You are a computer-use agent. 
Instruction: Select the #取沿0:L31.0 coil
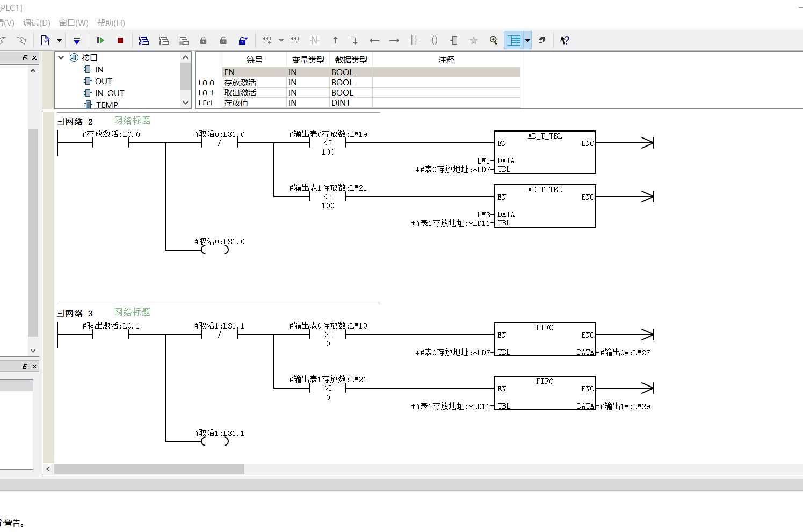215,250
